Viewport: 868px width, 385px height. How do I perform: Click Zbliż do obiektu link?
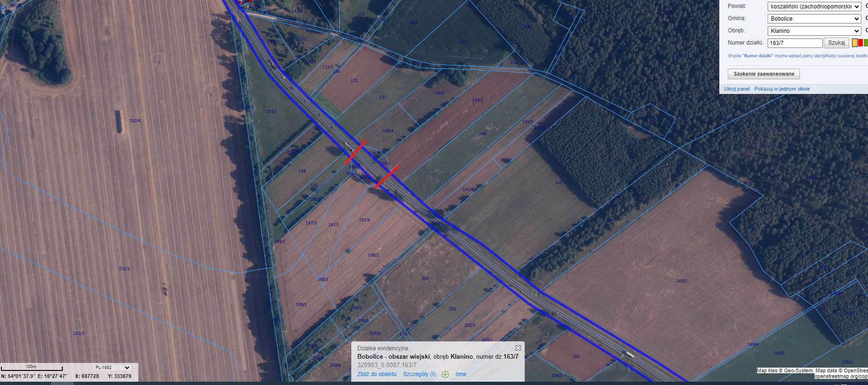tap(377, 374)
